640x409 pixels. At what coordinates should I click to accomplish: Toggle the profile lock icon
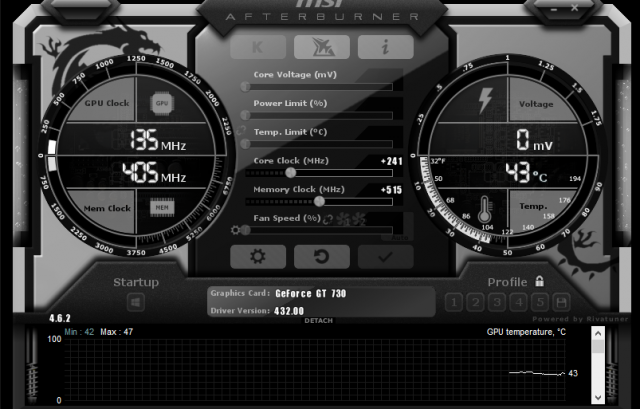tap(539, 282)
